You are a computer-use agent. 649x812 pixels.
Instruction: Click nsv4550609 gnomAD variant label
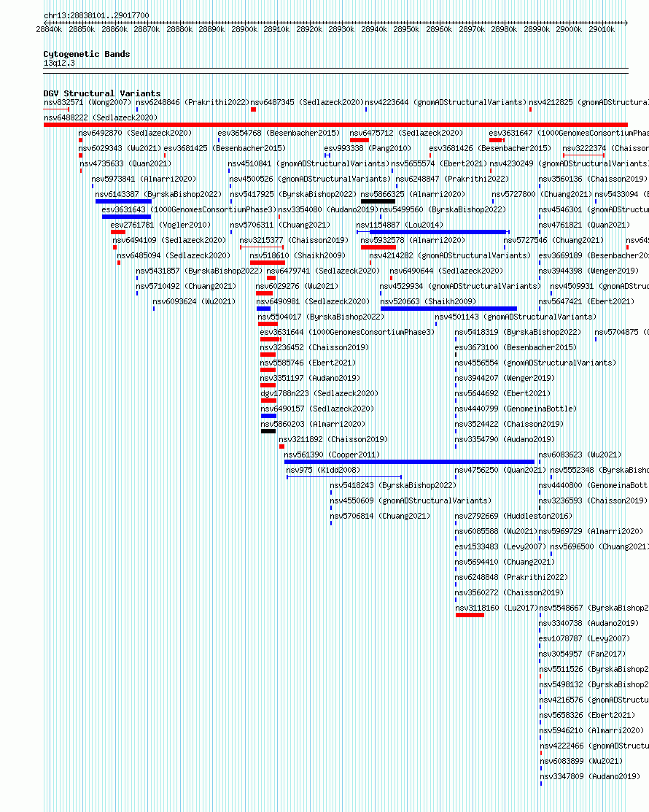pos(411,500)
